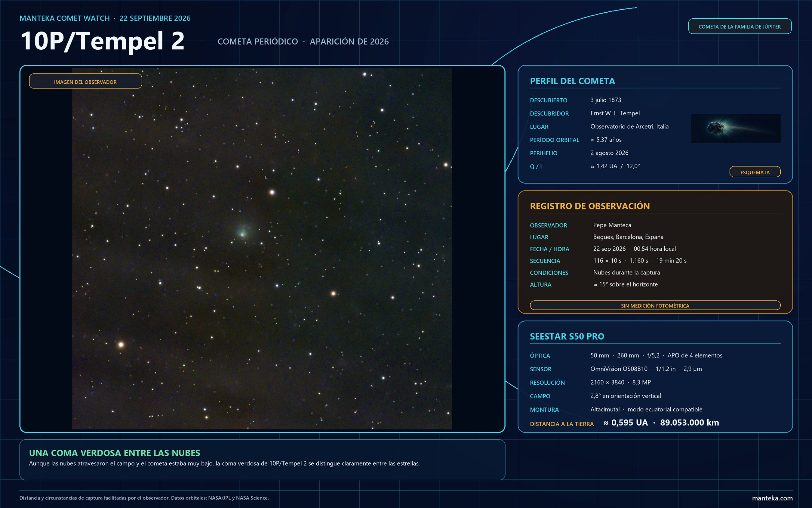
Task: Click the green comet coma in photo
Action: pos(243,232)
